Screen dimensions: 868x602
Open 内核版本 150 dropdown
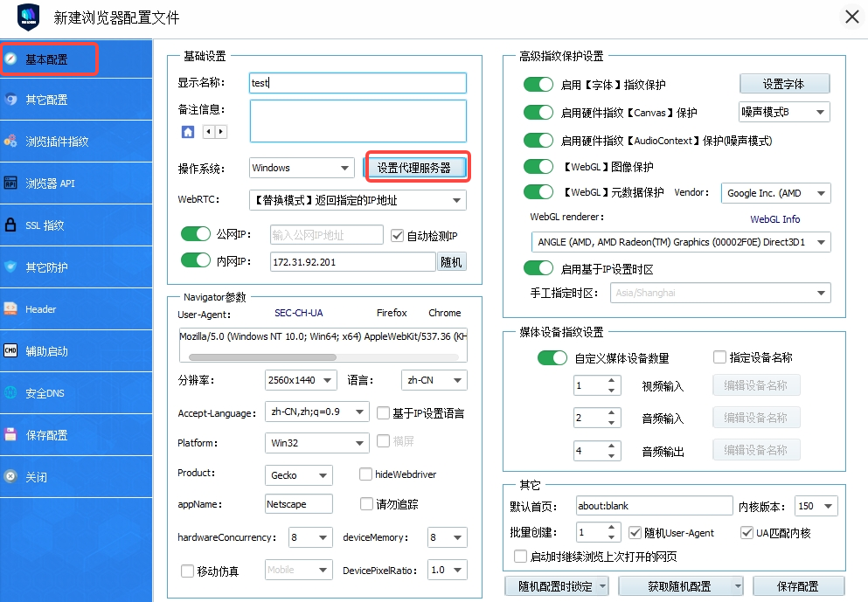816,506
